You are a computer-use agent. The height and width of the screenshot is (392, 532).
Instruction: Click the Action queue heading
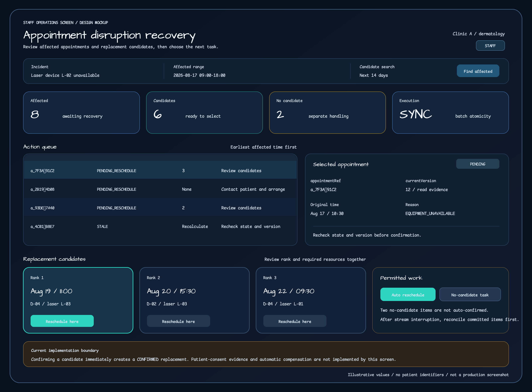40,147
